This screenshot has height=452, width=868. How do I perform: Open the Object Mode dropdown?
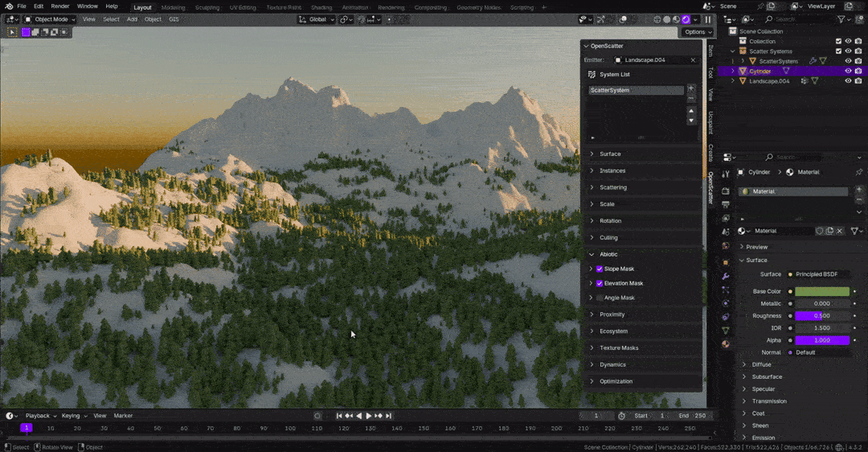[x=50, y=19]
